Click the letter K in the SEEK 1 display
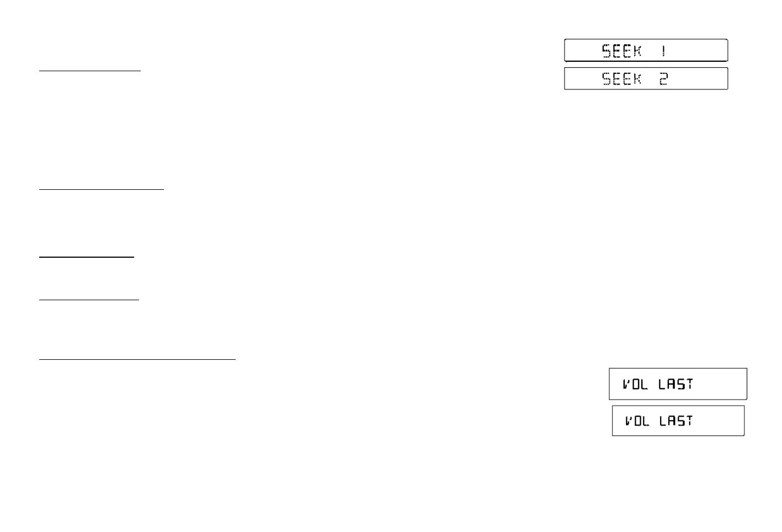Image resolution: width=782 pixels, height=532 pixels. [637, 51]
